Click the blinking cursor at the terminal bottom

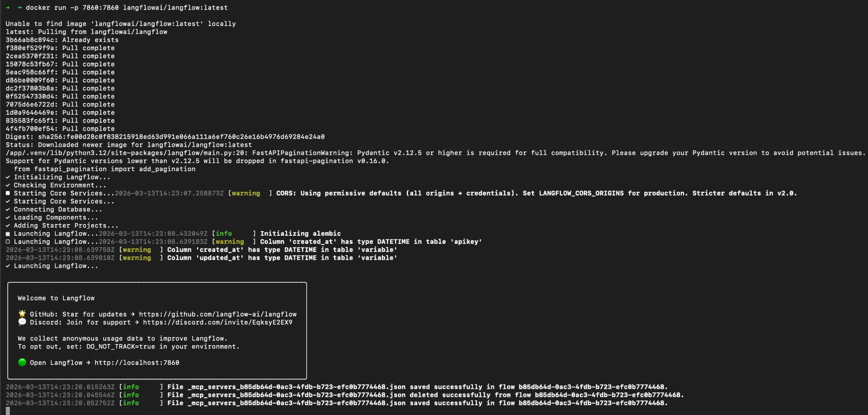[7, 410]
